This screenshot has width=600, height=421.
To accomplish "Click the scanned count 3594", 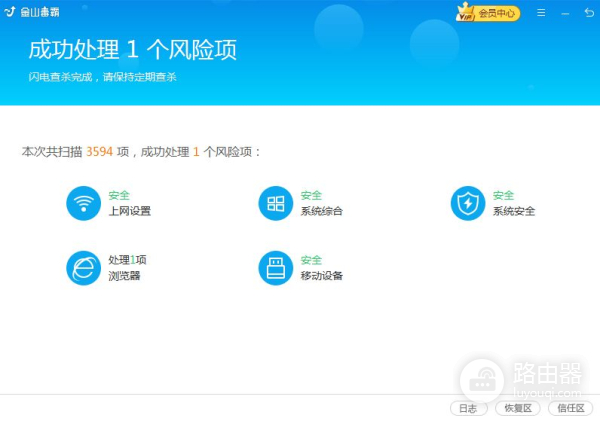I will 99,152.
